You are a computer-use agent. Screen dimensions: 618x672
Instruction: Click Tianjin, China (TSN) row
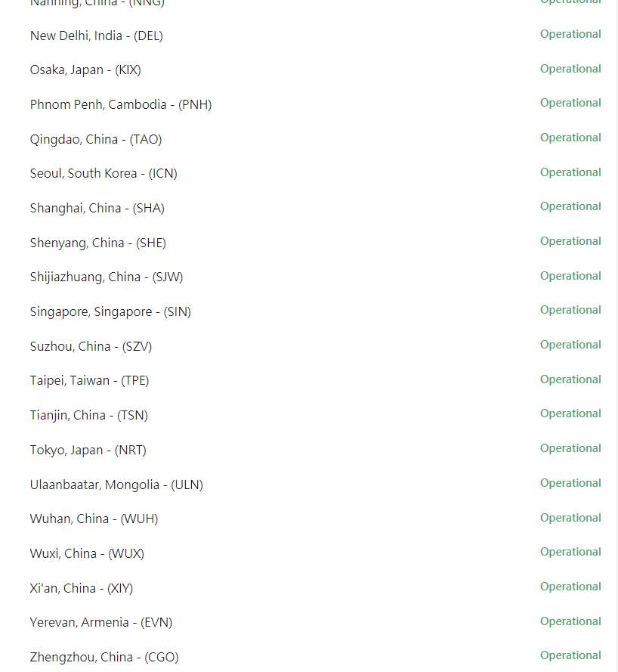point(89,415)
